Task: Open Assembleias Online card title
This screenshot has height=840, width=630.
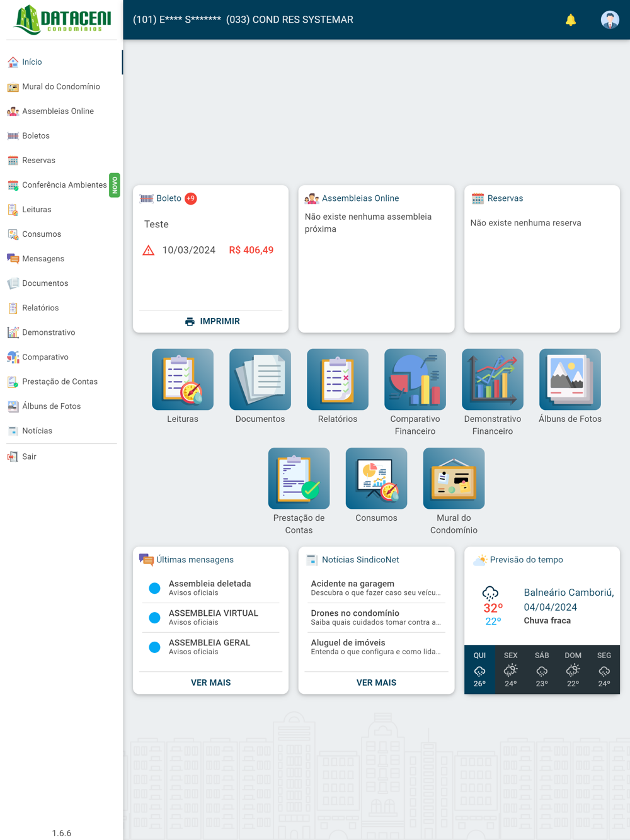Action: click(360, 198)
